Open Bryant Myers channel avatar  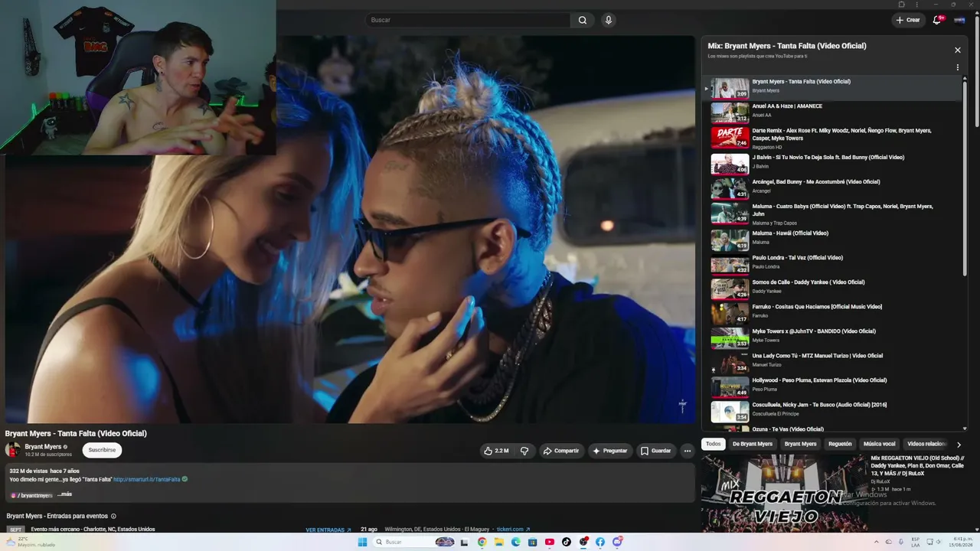(13, 450)
